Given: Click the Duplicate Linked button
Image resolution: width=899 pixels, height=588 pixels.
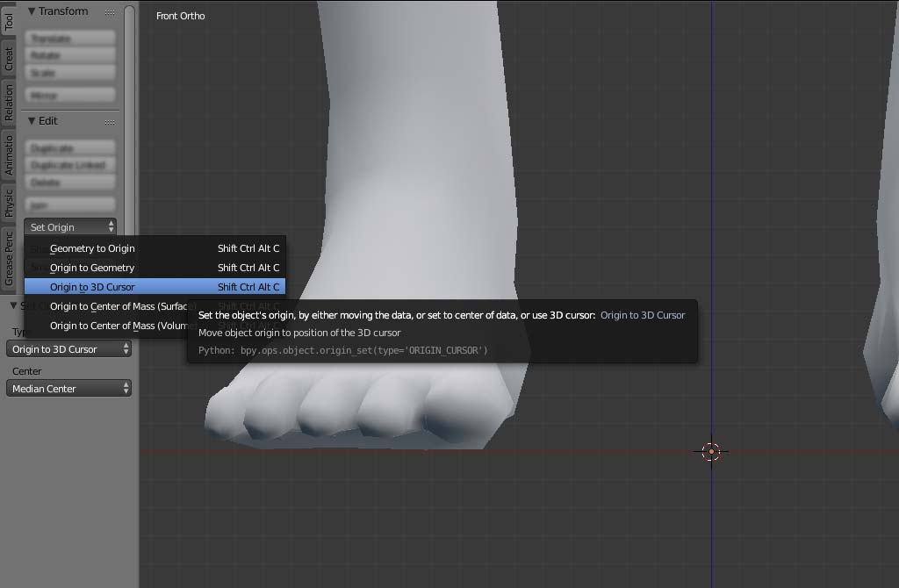Looking at the screenshot, I should point(70,165).
